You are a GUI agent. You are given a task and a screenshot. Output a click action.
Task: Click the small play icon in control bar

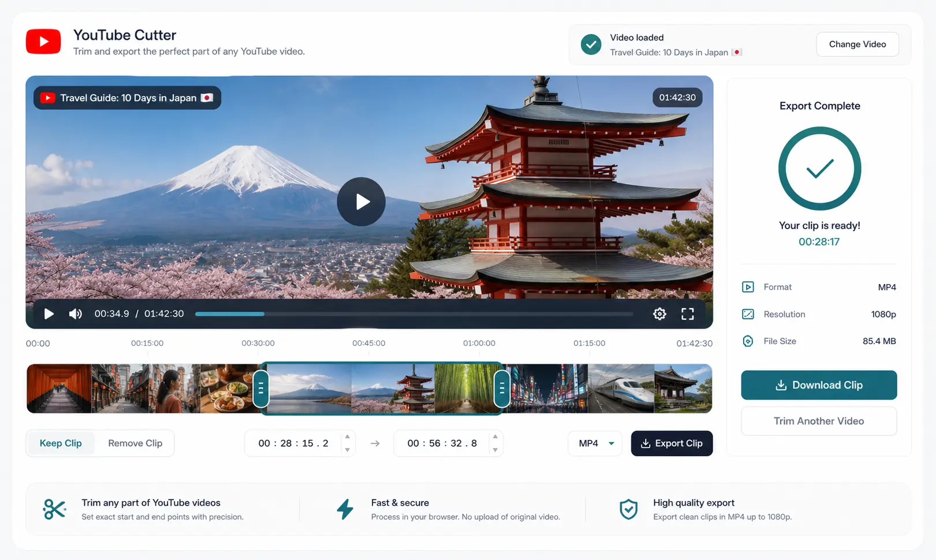pyautogui.click(x=49, y=313)
